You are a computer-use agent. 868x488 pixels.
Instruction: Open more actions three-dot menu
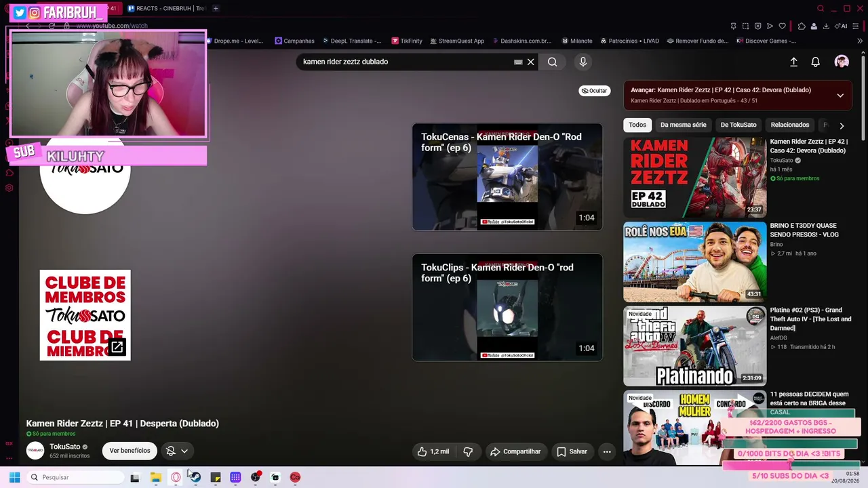607,451
